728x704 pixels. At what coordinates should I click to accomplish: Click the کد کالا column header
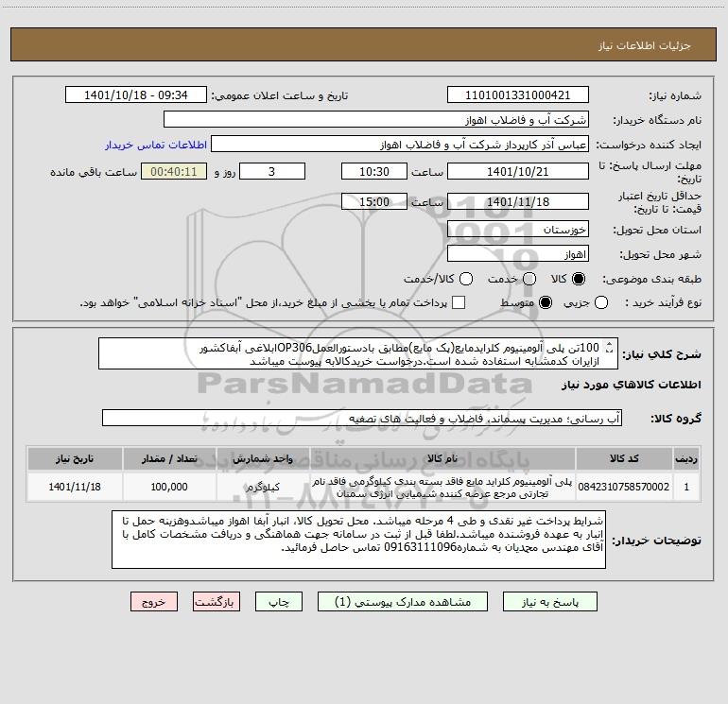[x=624, y=458]
